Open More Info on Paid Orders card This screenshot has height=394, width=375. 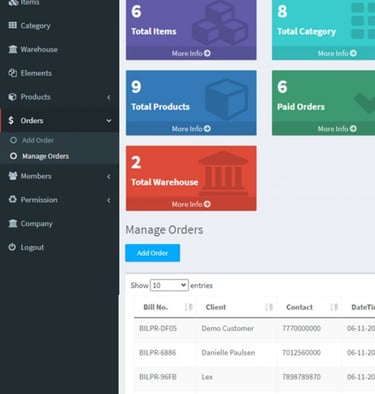click(x=337, y=128)
